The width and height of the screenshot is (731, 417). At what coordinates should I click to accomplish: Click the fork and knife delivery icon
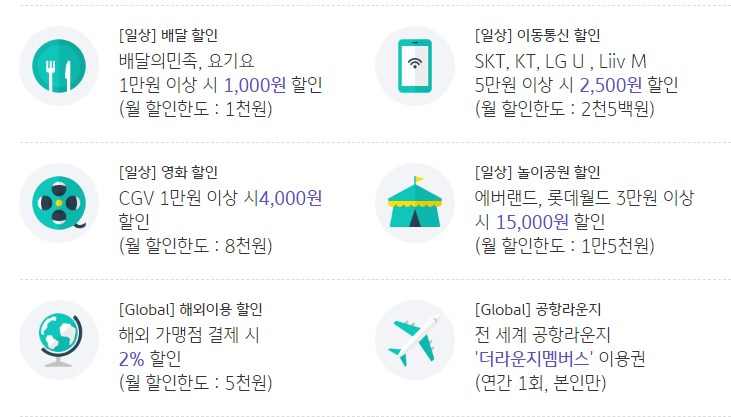[x=59, y=66]
